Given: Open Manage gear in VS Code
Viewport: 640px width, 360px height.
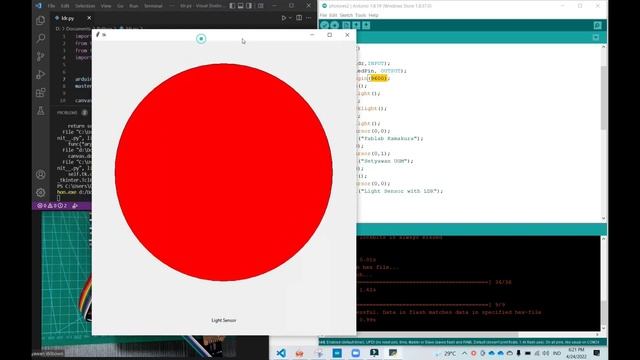Looking at the screenshot, I should click(40, 192).
